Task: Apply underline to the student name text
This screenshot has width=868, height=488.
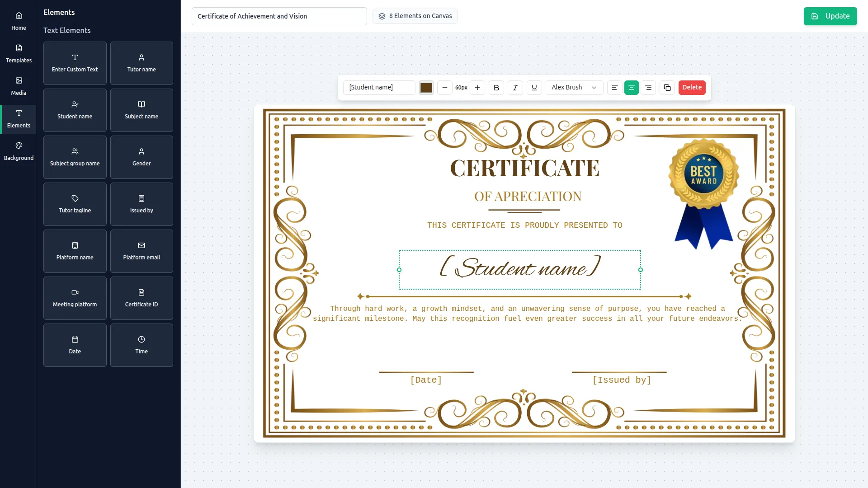Action: tap(534, 87)
